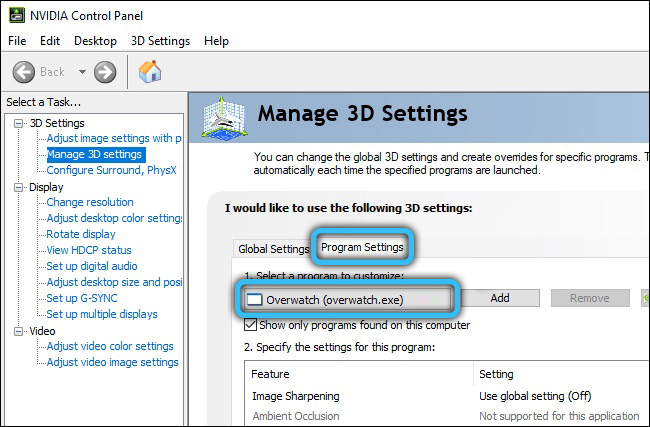Click the Manage 3D Settings header icon
This screenshot has width=650, height=427.
point(224,118)
